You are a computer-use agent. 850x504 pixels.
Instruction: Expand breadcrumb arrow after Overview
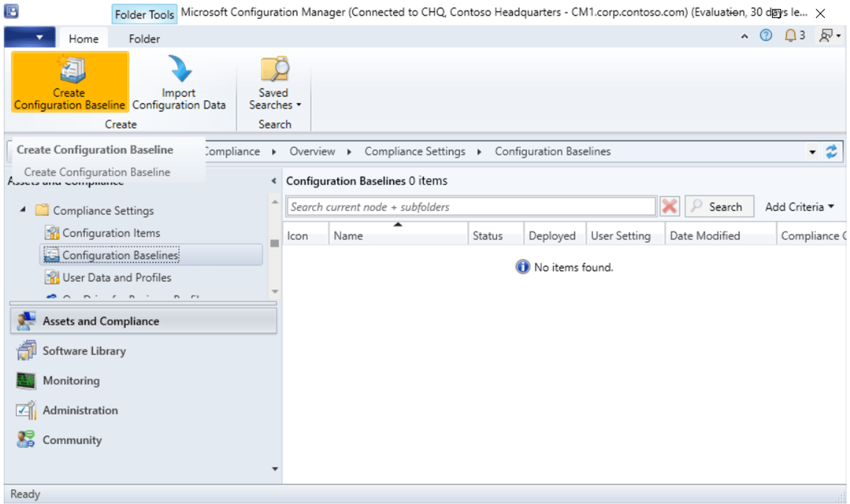click(349, 152)
